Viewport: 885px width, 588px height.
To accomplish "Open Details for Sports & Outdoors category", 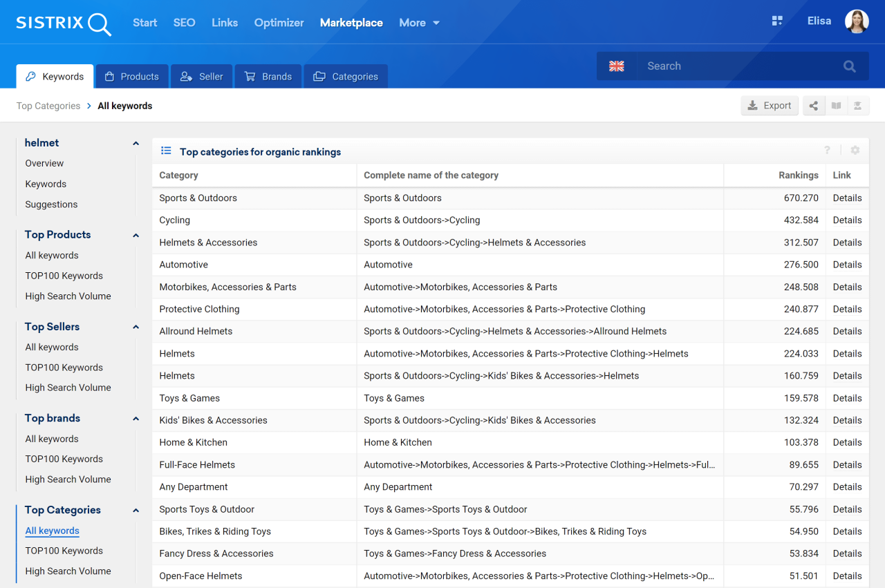I will point(847,198).
